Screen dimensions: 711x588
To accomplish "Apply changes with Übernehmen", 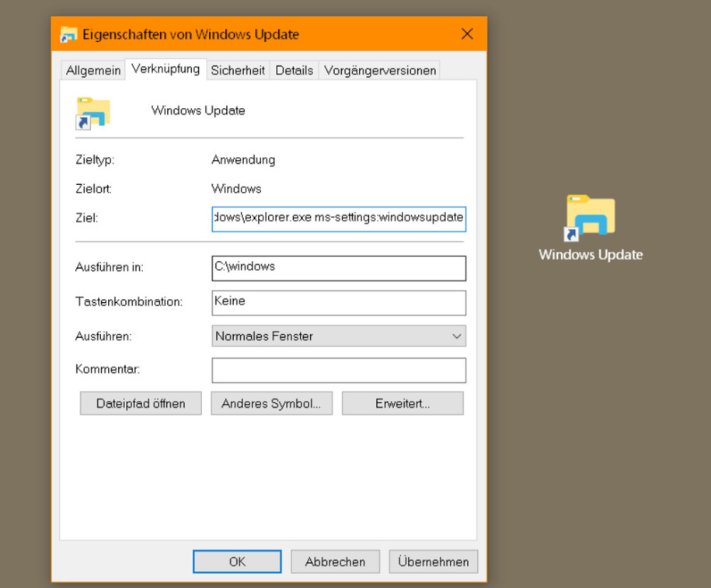I will (433, 562).
